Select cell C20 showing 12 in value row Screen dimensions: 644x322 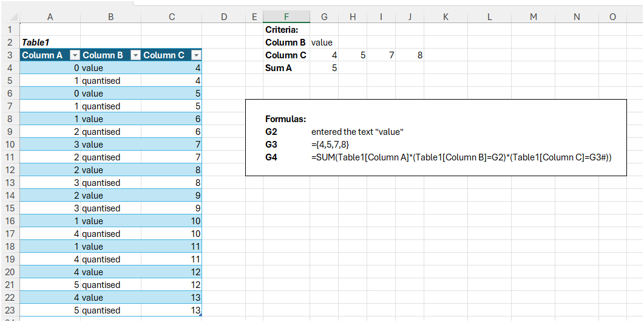coord(172,272)
